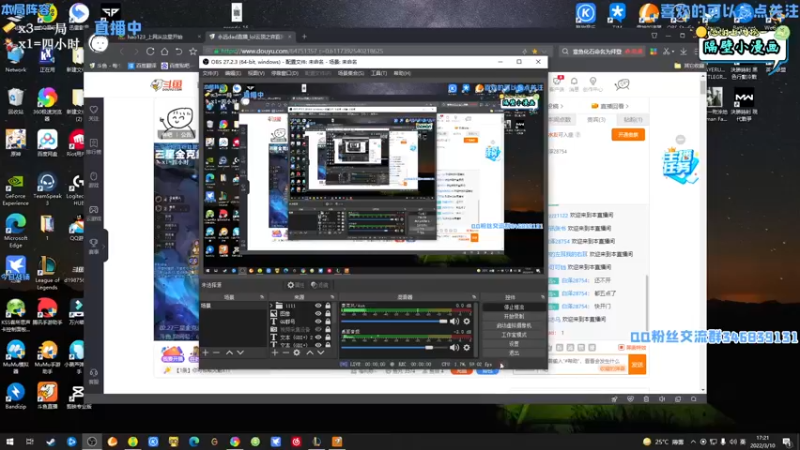
Task: Open the 工具(T) menu in OBS
Action: click(x=379, y=73)
